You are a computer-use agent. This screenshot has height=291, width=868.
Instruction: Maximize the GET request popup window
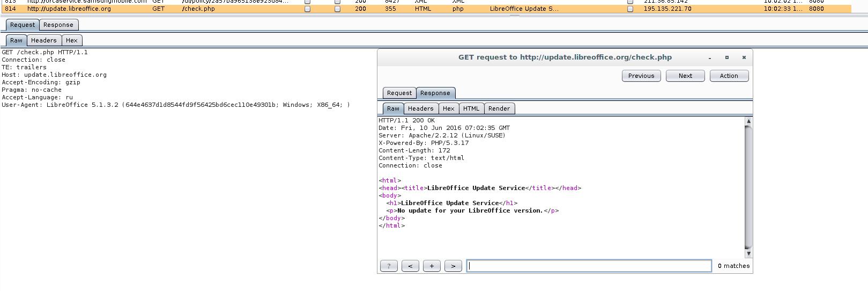point(727,57)
